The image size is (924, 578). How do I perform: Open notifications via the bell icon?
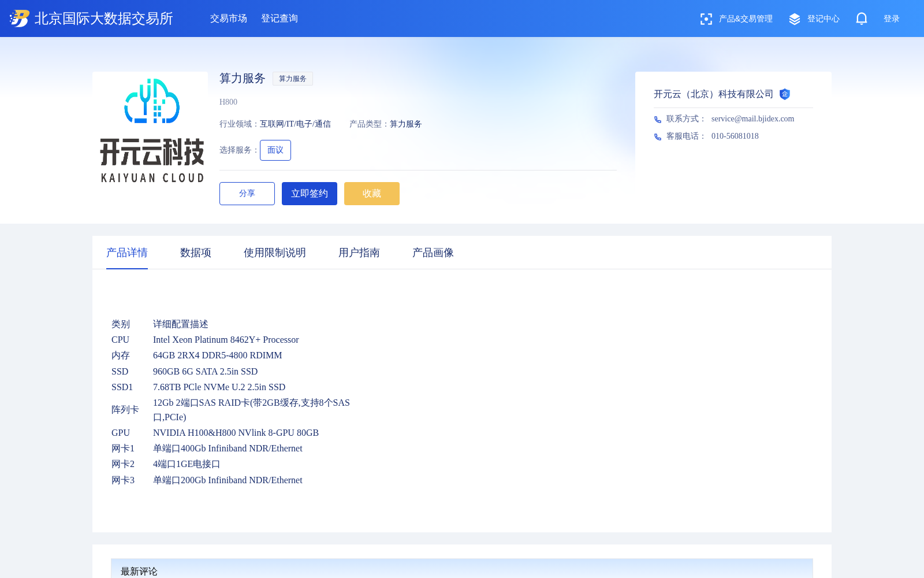pos(862,18)
